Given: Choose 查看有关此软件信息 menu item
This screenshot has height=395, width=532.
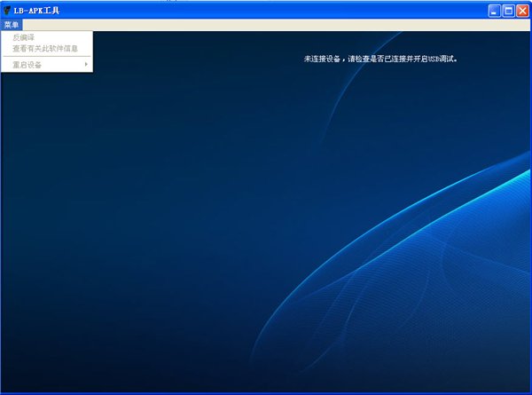Looking at the screenshot, I should [x=46, y=49].
